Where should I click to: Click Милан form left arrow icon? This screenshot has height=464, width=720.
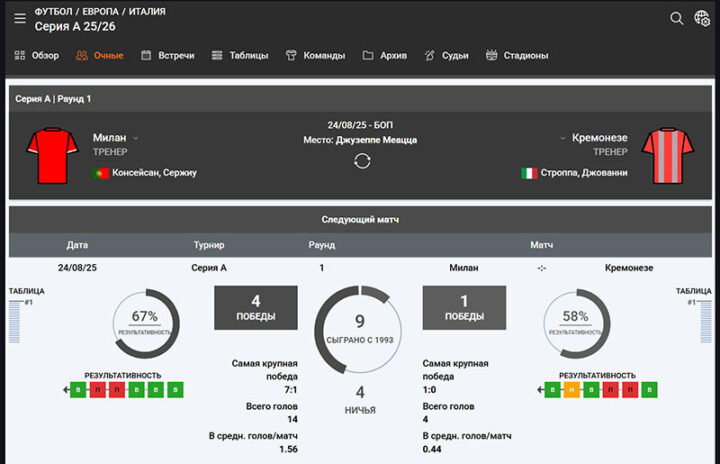coord(66,390)
